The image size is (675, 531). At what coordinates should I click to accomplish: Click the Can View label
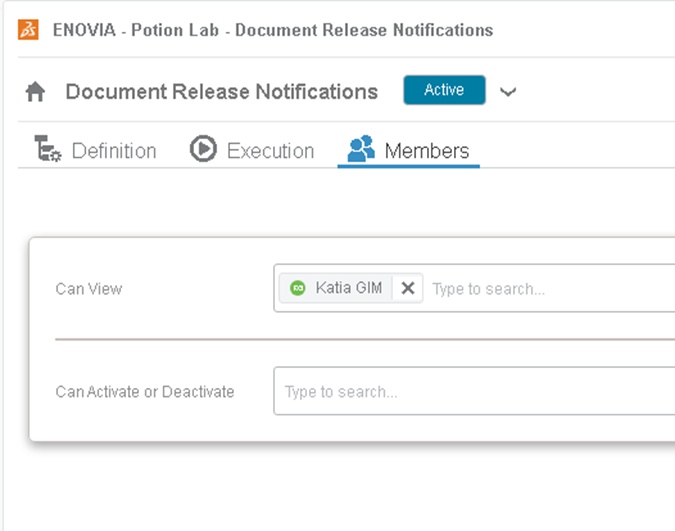(x=89, y=289)
